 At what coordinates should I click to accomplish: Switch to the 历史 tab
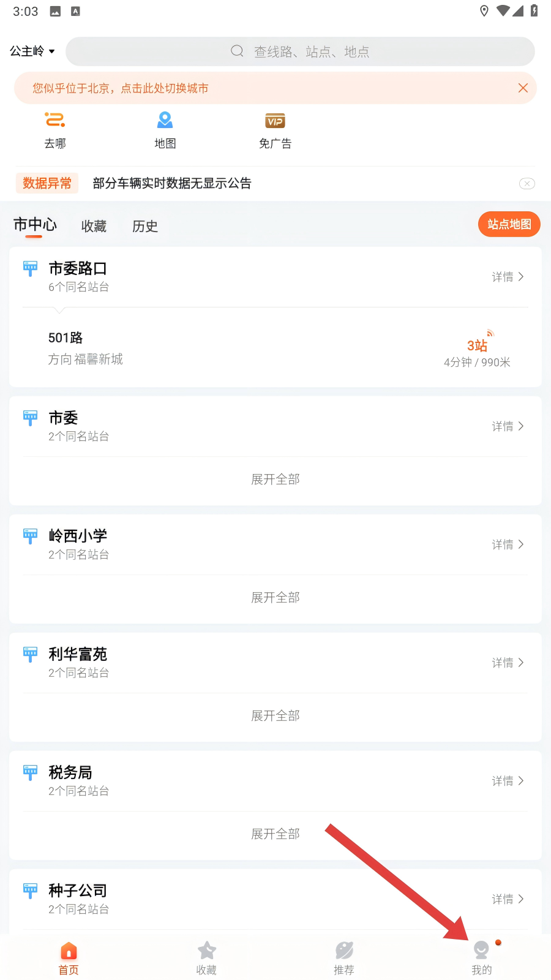pyautogui.click(x=145, y=227)
